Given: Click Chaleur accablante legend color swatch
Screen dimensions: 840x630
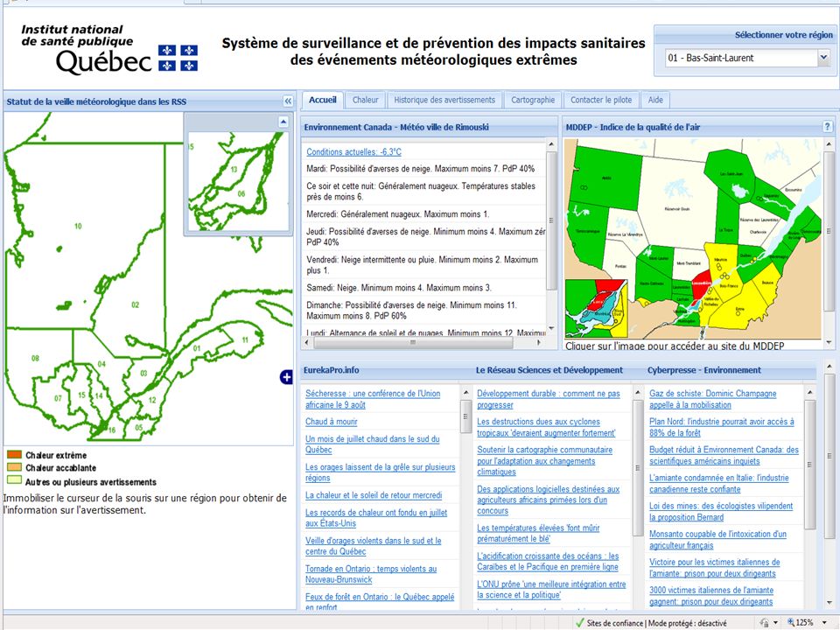Looking at the screenshot, I should click(x=14, y=467).
